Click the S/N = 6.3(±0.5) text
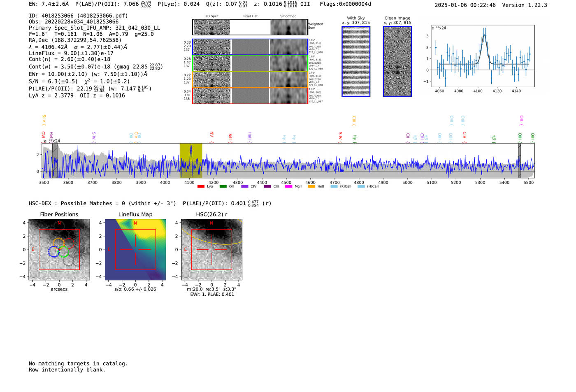The image size is (576, 392). pos(53,81)
